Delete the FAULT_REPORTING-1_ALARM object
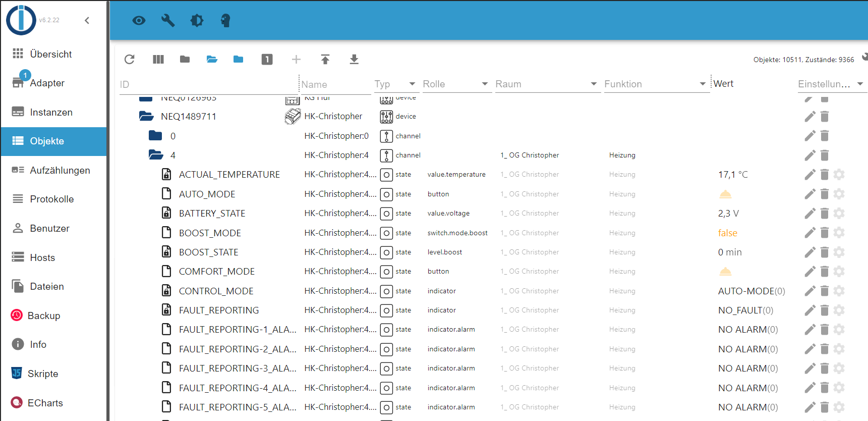 tap(825, 330)
